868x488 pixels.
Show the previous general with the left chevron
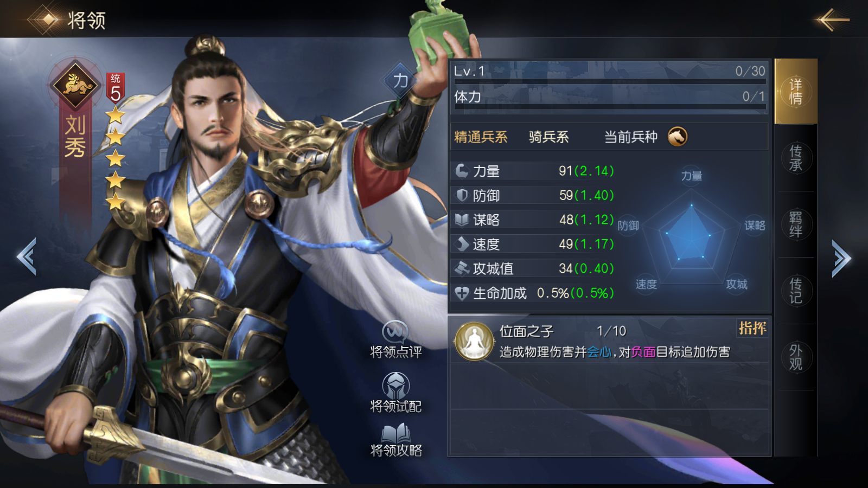27,256
